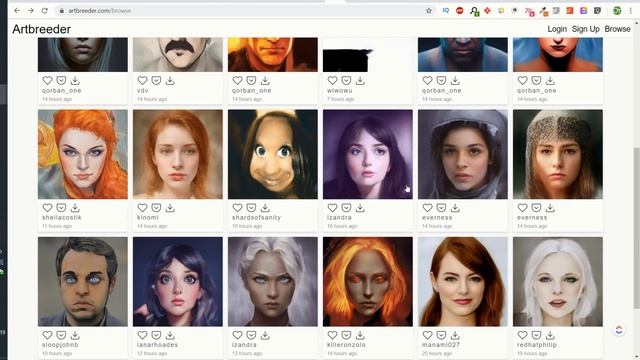Bookmark the sloopjohnb portrait

coord(61,335)
